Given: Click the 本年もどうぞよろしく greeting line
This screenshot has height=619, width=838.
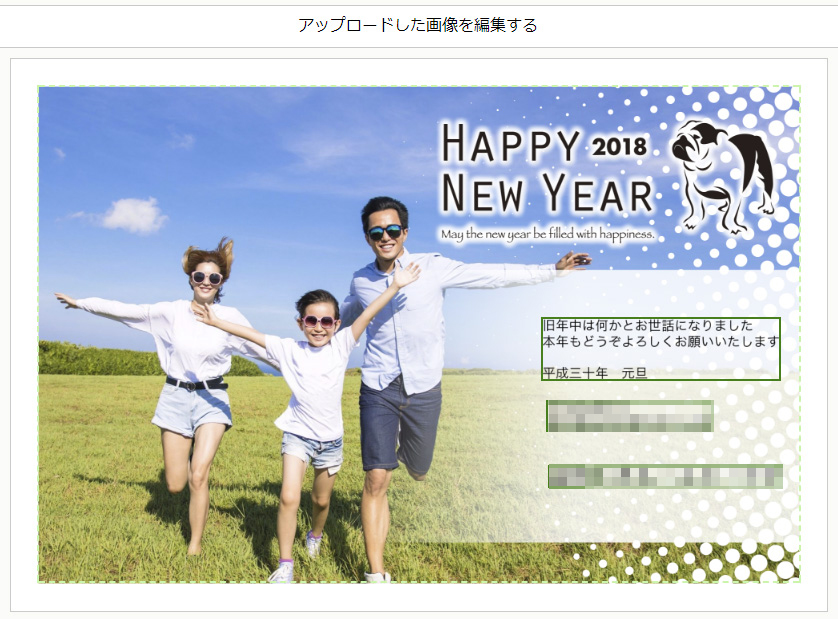Looking at the screenshot, I should (660, 342).
